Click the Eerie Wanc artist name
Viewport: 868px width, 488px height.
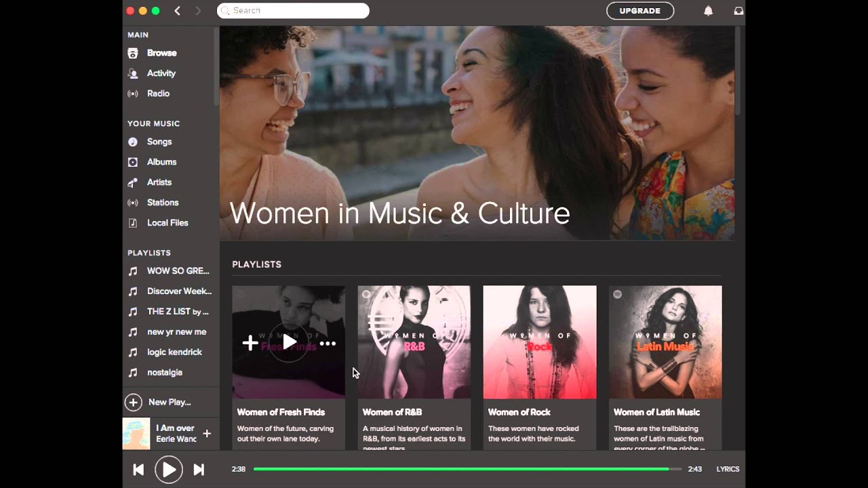(x=176, y=439)
